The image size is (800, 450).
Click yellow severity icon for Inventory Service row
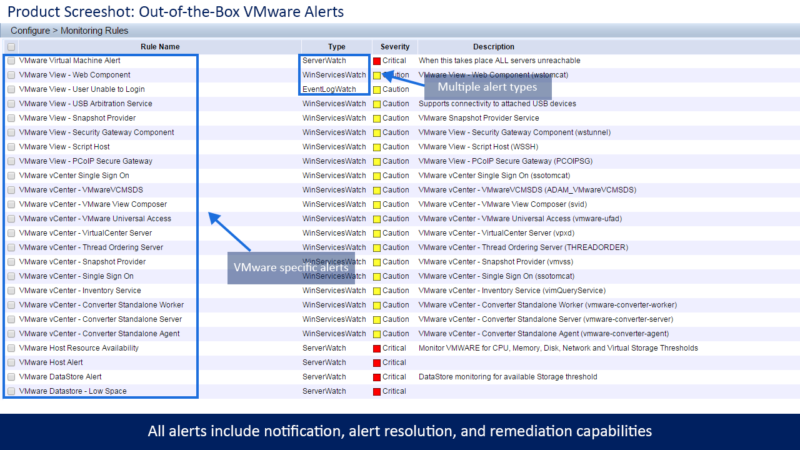tap(377, 291)
